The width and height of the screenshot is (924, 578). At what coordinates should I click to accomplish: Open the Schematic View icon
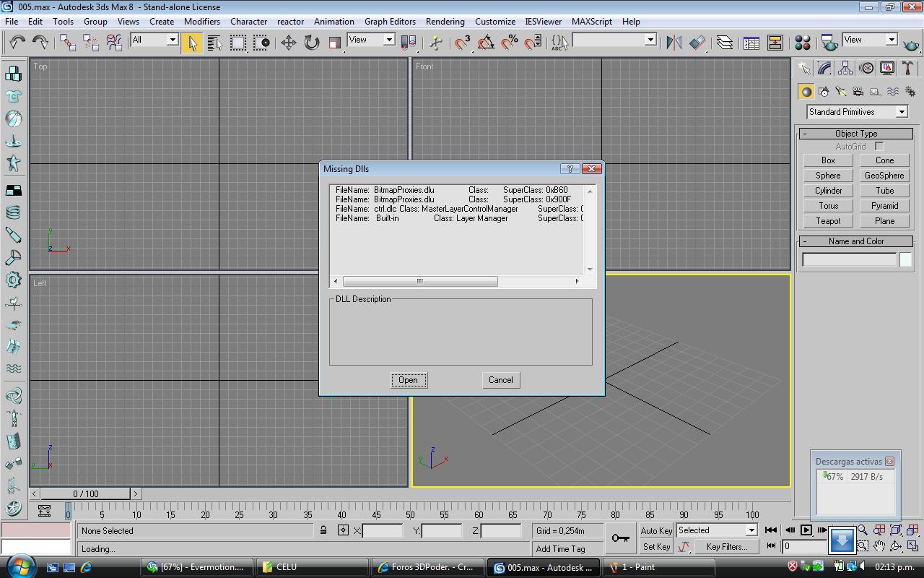pyautogui.click(x=775, y=43)
